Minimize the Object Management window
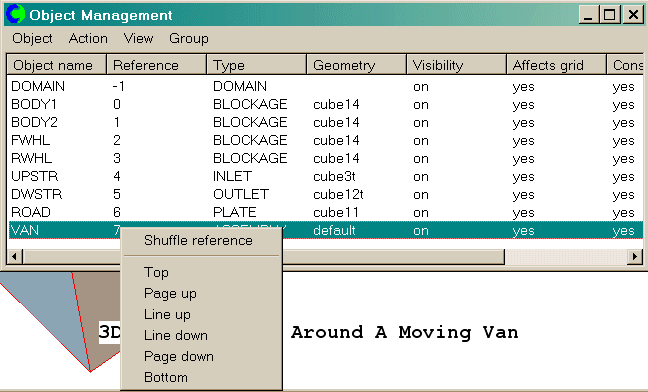The image size is (648, 392). 588,15
